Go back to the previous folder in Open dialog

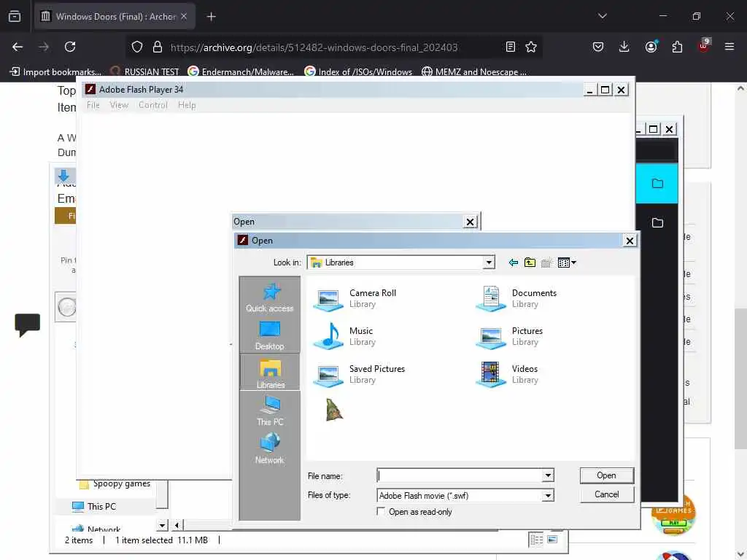(x=513, y=262)
